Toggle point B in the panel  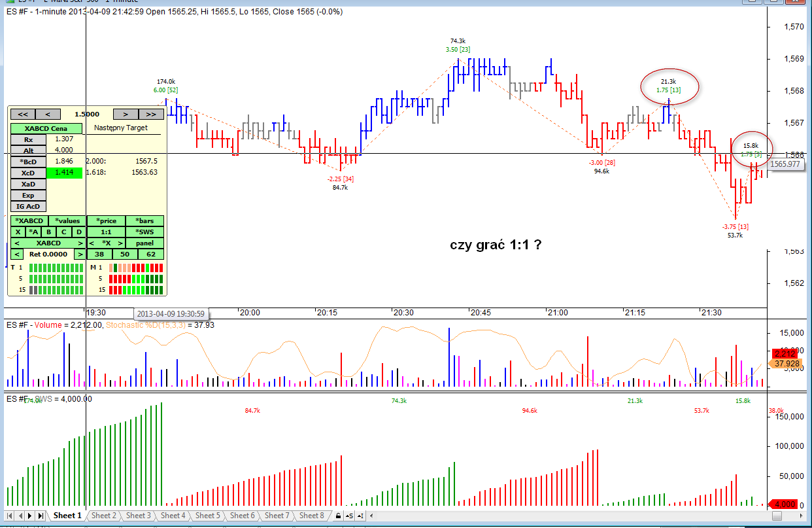tap(48, 232)
